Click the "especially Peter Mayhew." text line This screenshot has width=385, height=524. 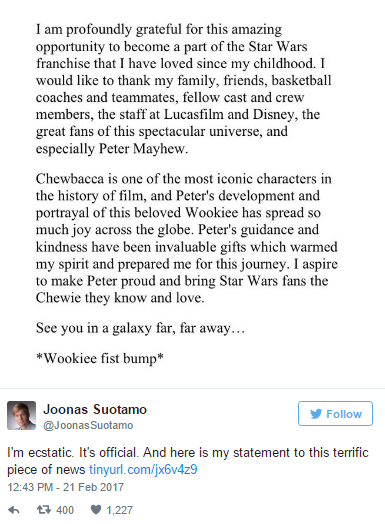coord(112,149)
